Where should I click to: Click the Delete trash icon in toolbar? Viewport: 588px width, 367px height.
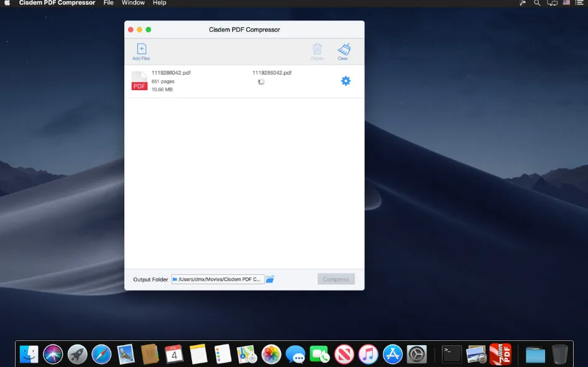[317, 52]
